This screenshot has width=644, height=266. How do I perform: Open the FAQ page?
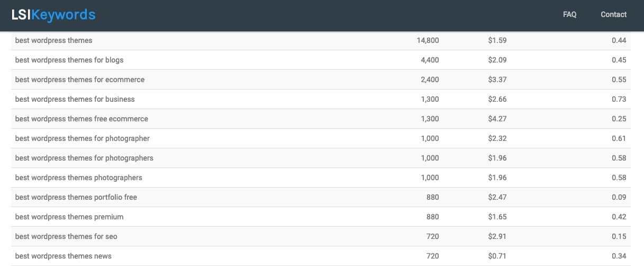[569, 15]
